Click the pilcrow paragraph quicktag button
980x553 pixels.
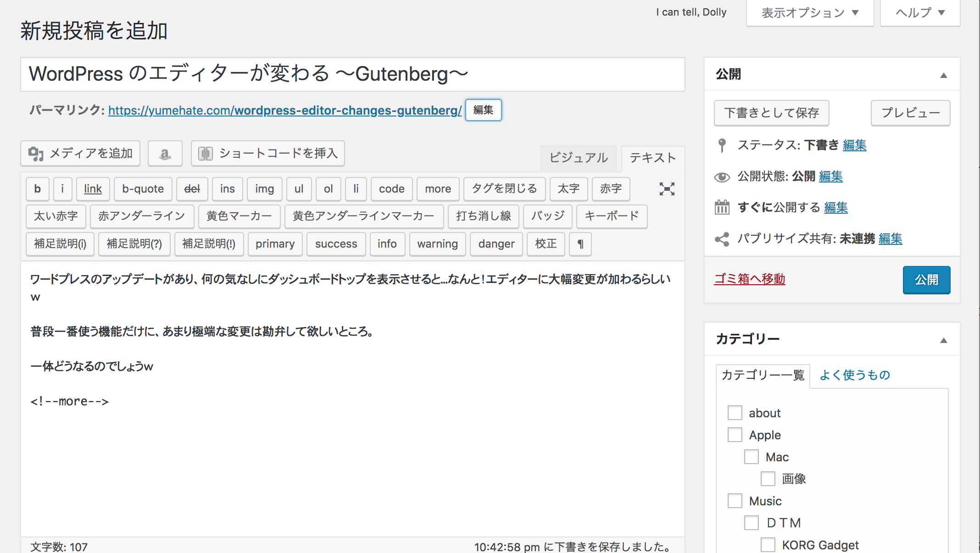[580, 244]
